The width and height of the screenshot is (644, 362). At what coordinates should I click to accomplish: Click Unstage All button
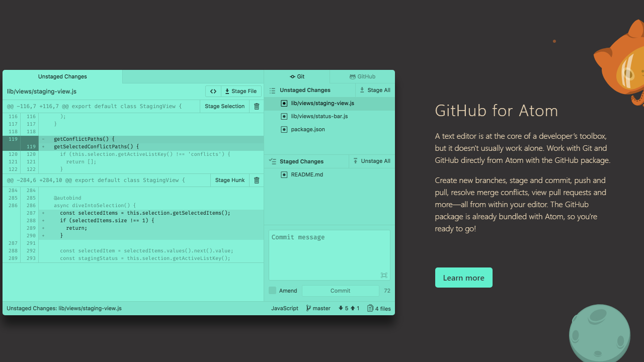click(371, 161)
